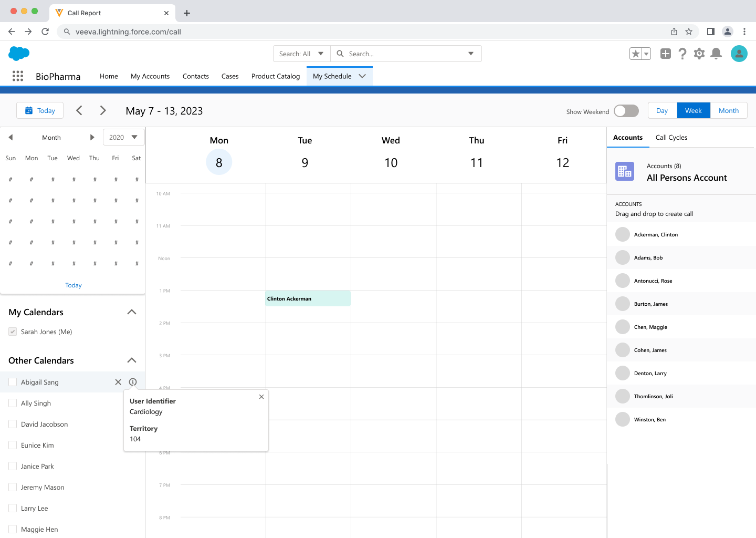Screen dimensions: 756x538
Task: Toggle the Show Weekend switch
Action: [x=626, y=111]
